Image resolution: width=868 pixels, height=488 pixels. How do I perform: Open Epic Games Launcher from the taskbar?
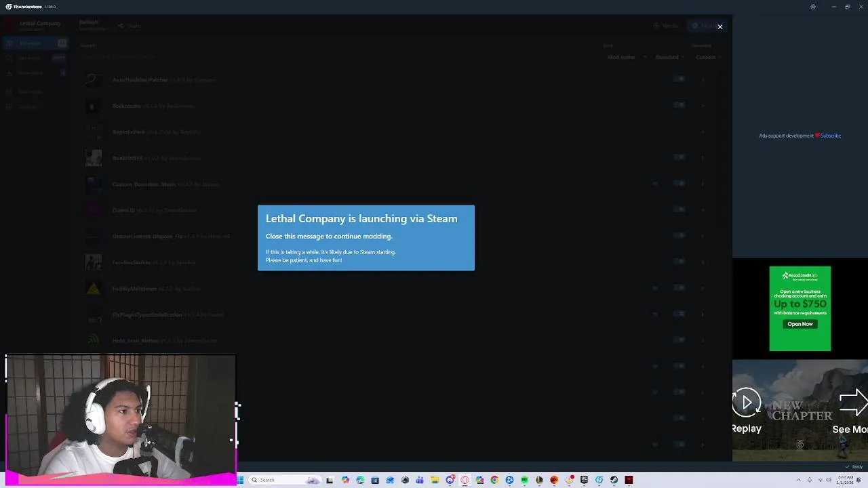[584, 480]
